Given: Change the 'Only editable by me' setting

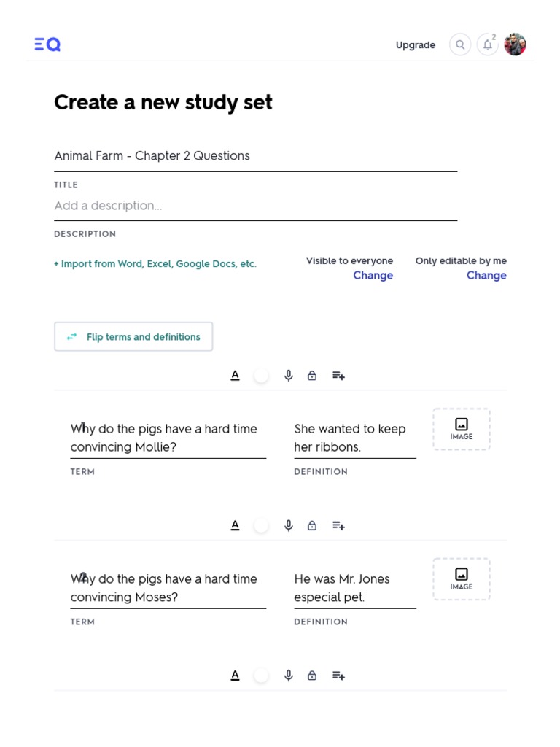Looking at the screenshot, I should [x=486, y=275].
